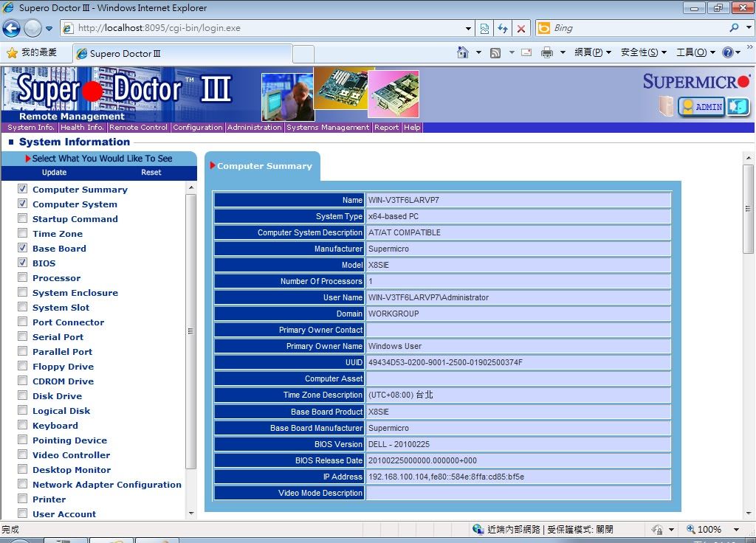The height and width of the screenshot is (543, 756).
Task: Click the Supermicro logo
Action: click(x=696, y=82)
